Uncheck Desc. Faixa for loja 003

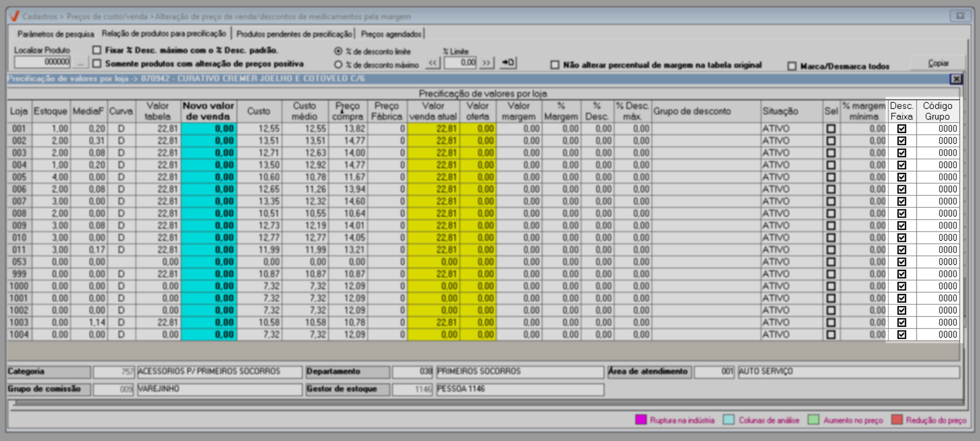point(901,153)
